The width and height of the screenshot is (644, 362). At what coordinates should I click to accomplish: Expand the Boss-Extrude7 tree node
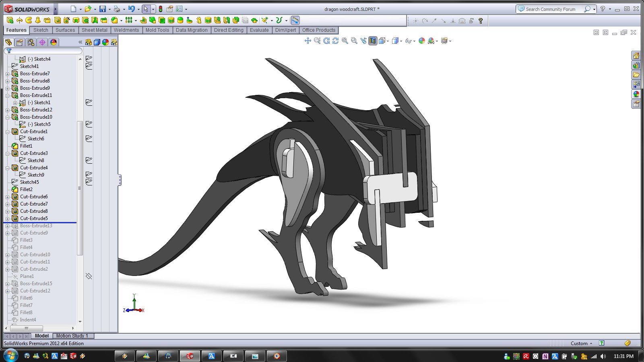(x=7, y=74)
